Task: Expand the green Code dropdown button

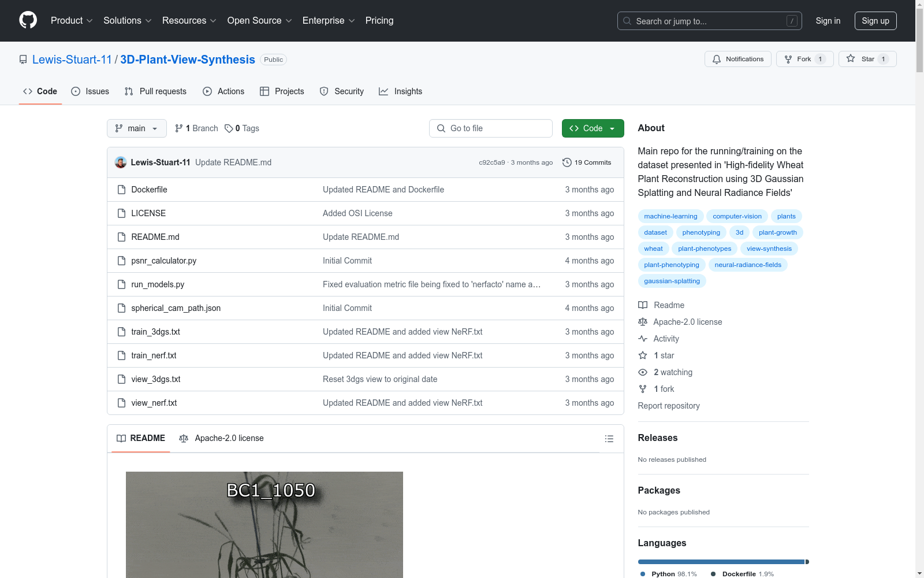Action: (593, 128)
